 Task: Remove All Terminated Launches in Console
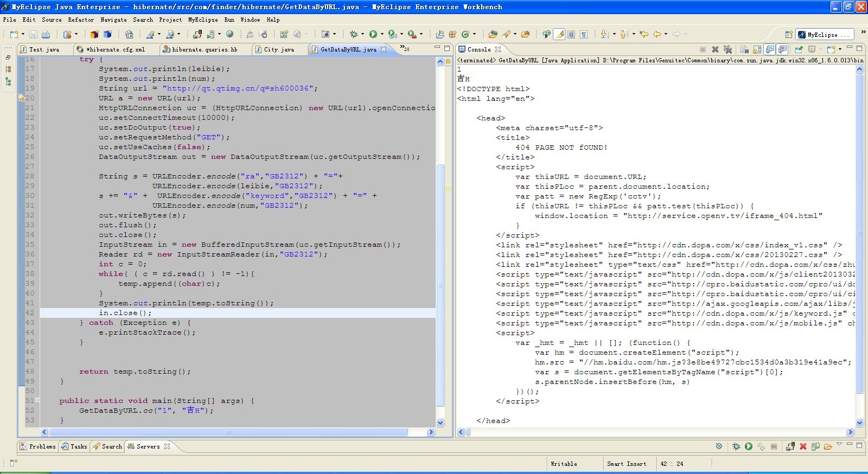(728, 49)
